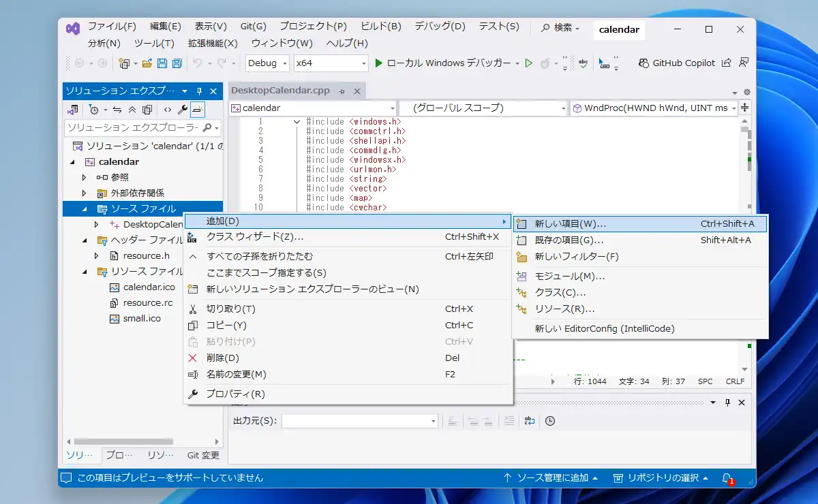
Task: Click the share icon beside GitHub Copilot
Action: 727,63
